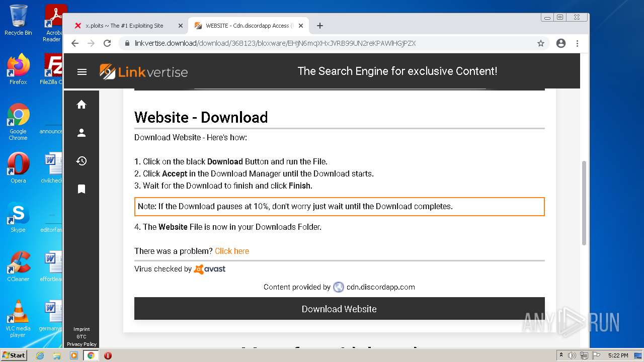Open the Firefox desktop shortcut
The height and width of the screenshot is (362, 644).
tap(18, 69)
